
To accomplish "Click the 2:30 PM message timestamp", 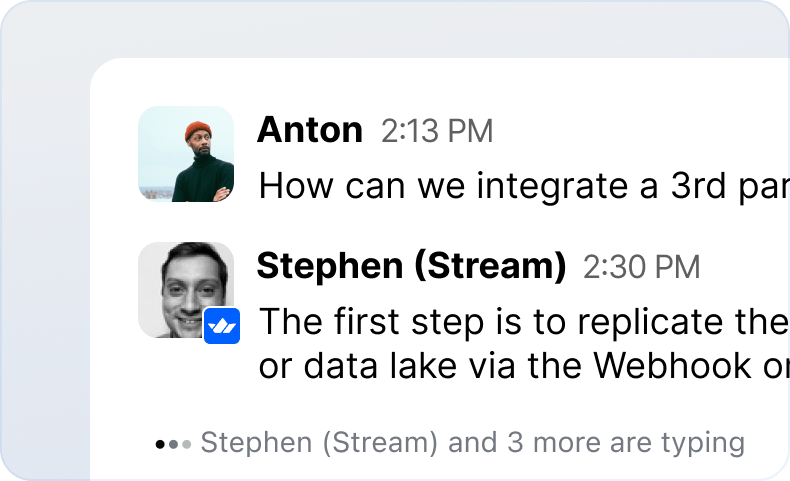I will [x=641, y=267].
